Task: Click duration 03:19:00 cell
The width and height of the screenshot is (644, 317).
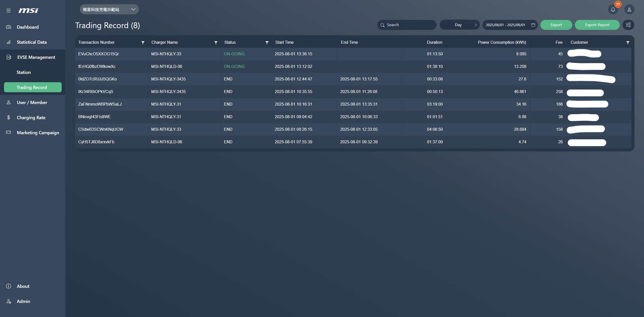Action: pos(435,104)
